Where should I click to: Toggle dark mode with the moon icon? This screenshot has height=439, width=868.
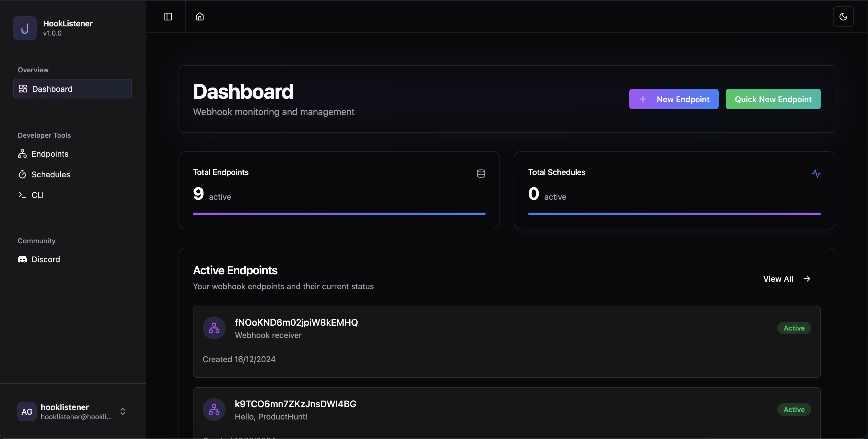[843, 17]
